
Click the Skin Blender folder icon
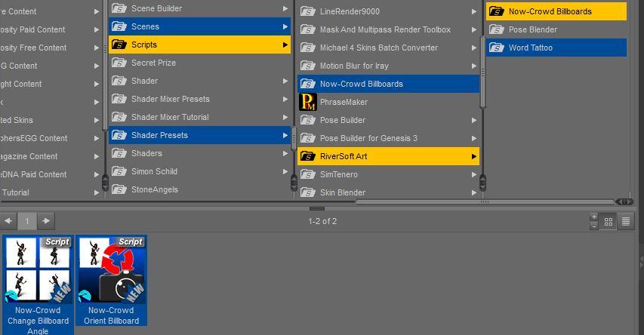(307, 192)
